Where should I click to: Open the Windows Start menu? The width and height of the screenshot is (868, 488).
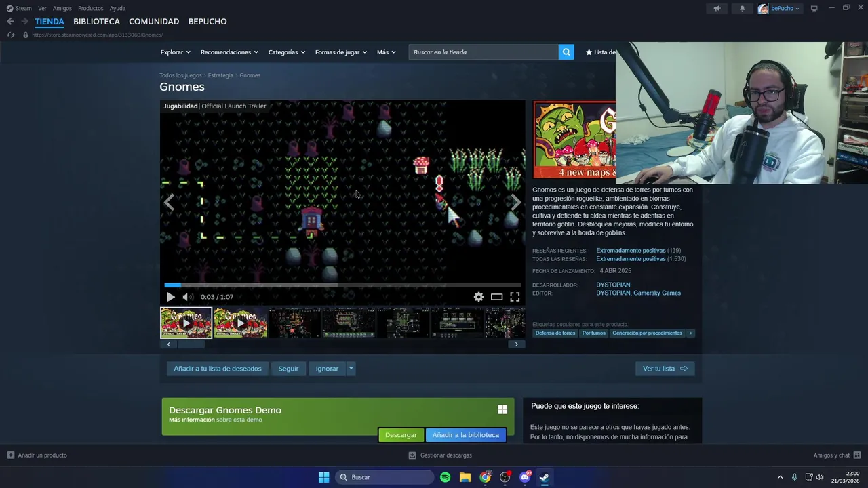tap(323, 477)
